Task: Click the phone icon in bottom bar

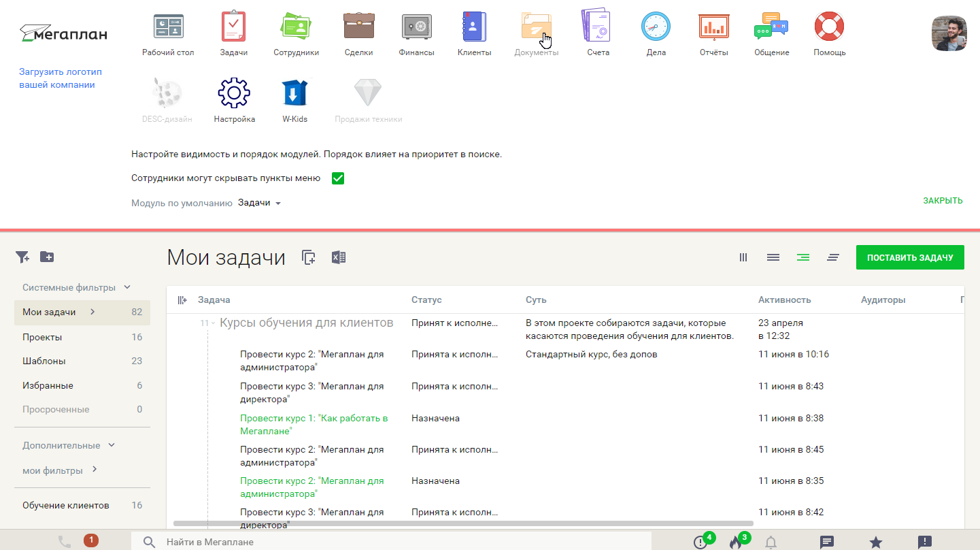Action: 65,542
